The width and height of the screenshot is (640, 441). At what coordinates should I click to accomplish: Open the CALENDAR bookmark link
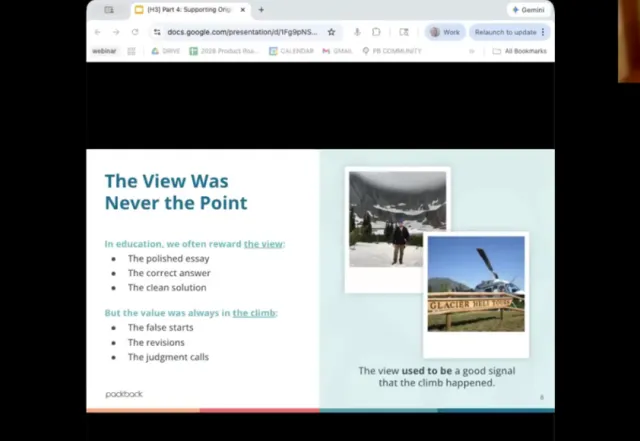click(292, 51)
